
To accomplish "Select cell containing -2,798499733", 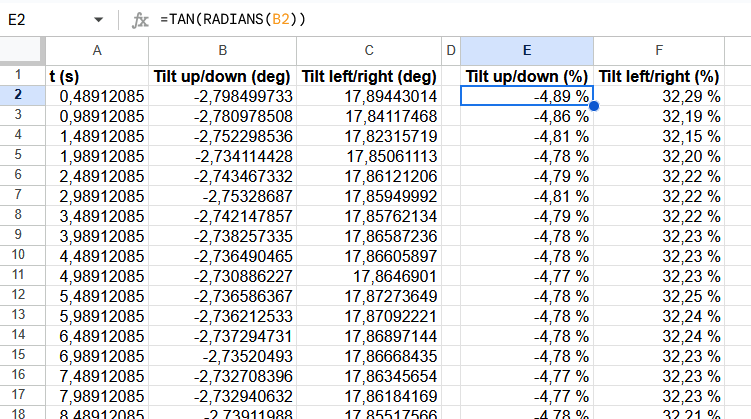I will point(222,95).
